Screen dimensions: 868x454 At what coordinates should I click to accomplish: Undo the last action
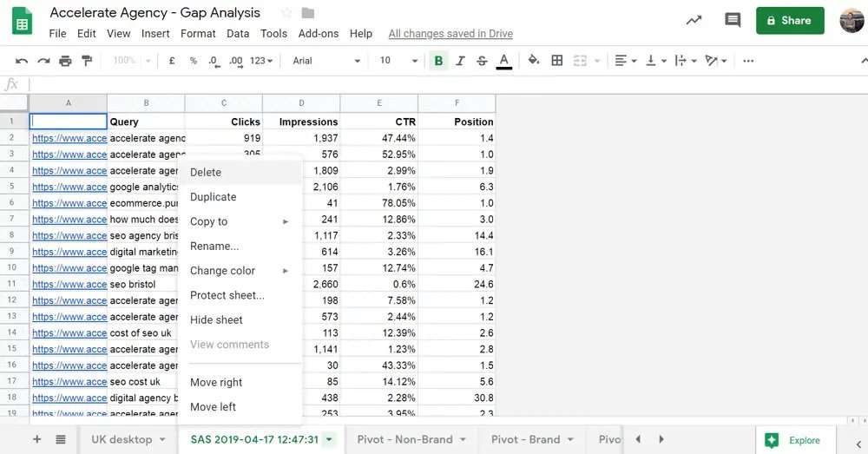click(22, 61)
